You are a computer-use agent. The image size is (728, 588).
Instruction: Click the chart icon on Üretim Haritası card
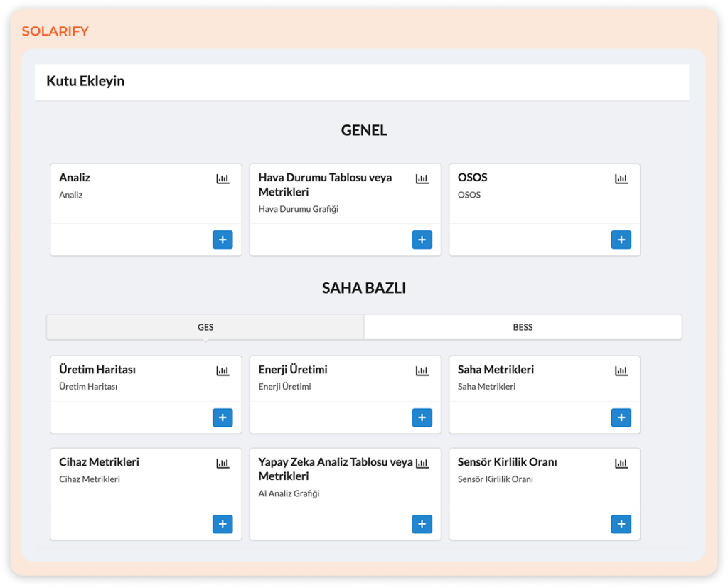tap(223, 370)
